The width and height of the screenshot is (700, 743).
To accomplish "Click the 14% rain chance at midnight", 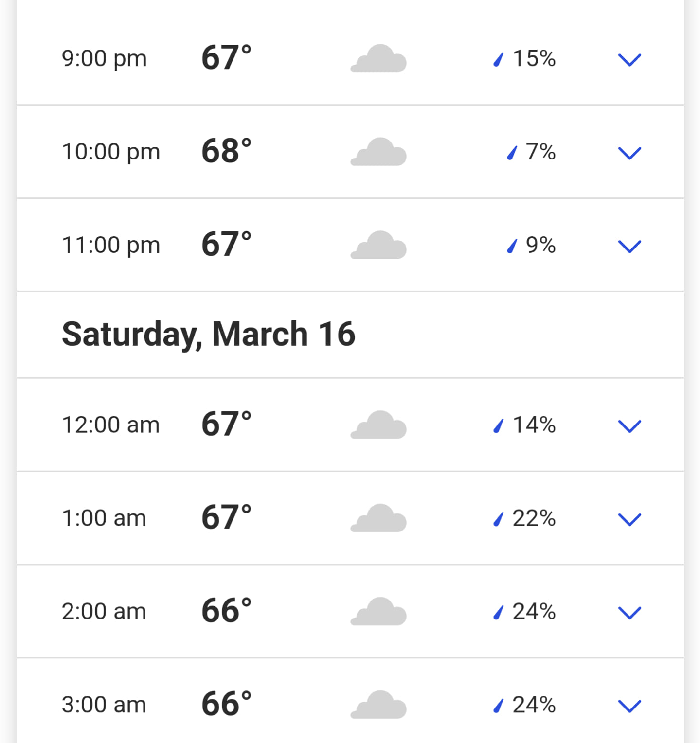I will click(534, 425).
